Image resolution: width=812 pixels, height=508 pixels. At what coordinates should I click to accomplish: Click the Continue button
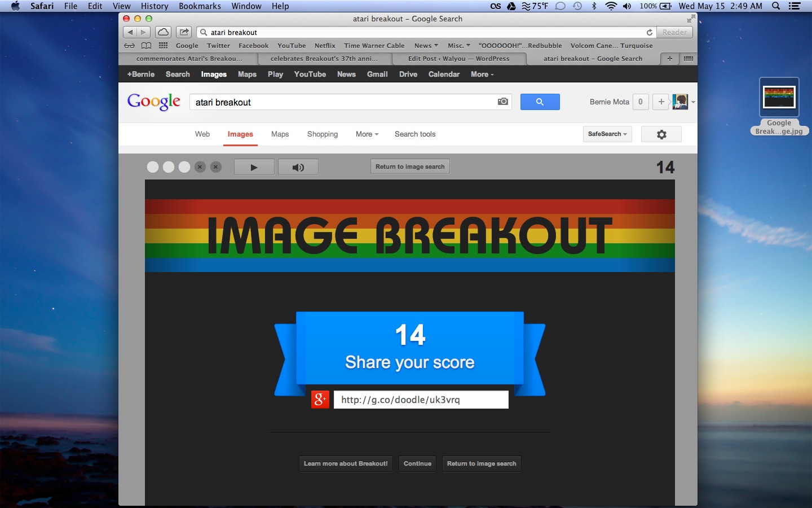[417, 463]
